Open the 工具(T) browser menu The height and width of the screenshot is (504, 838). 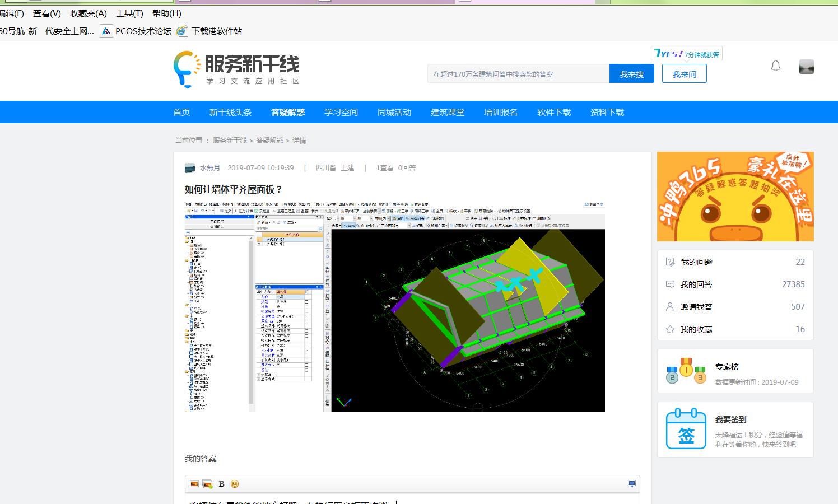coord(129,13)
